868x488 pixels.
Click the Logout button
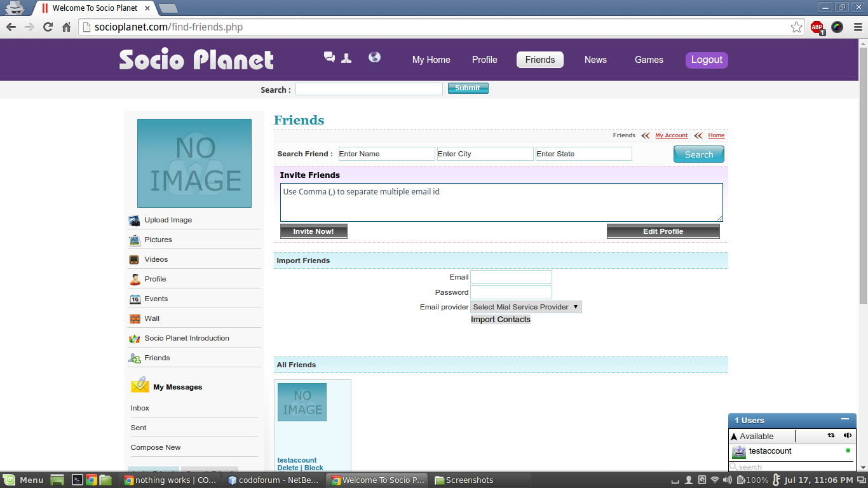[707, 60]
